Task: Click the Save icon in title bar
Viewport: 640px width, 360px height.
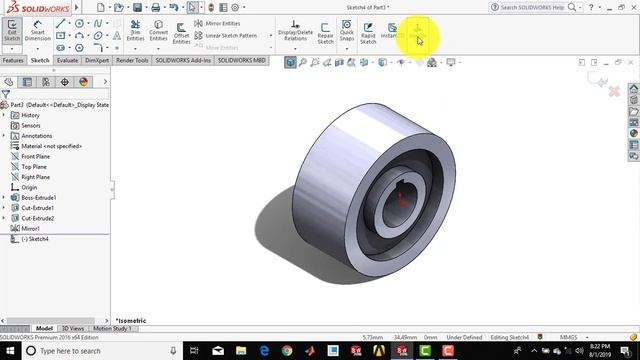Action: (138, 7)
